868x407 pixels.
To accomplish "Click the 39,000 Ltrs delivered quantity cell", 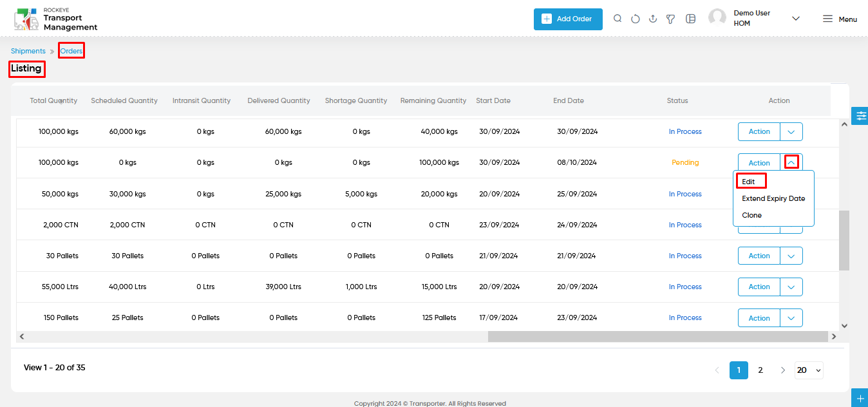I will pyautogui.click(x=283, y=287).
